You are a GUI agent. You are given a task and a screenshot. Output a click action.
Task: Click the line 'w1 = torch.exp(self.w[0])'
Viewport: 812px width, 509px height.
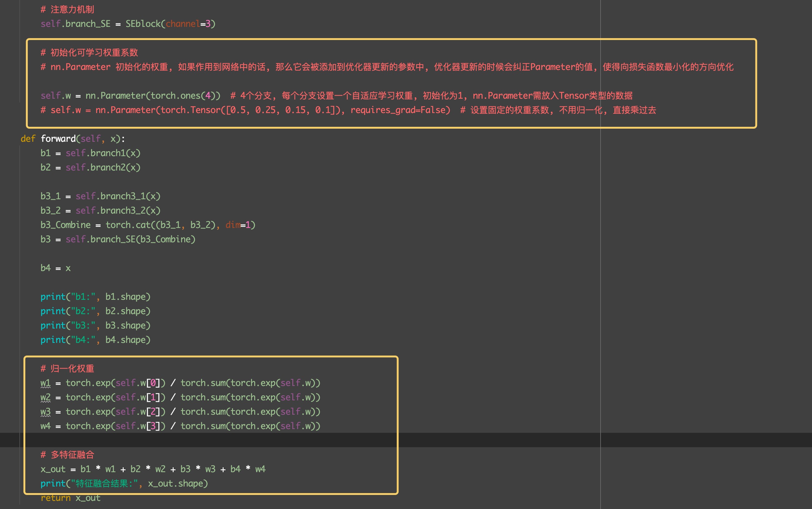click(181, 383)
